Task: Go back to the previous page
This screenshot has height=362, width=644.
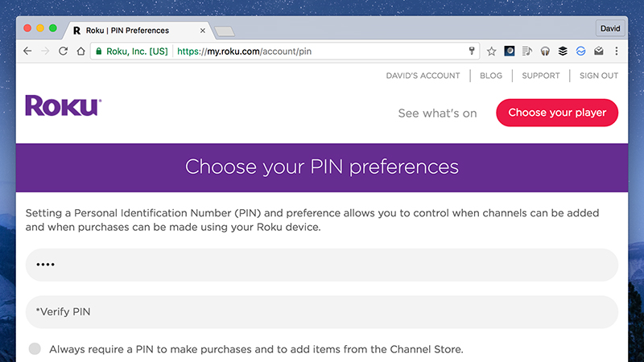Action: click(x=27, y=51)
